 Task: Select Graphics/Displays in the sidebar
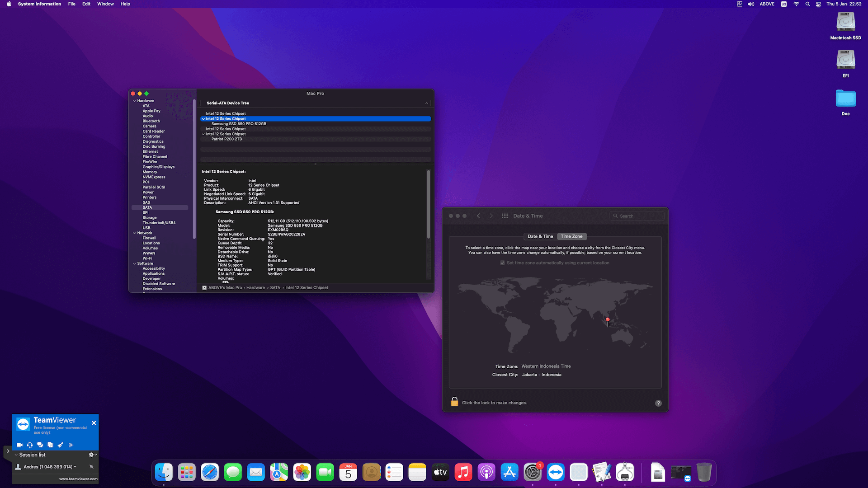(158, 167)
